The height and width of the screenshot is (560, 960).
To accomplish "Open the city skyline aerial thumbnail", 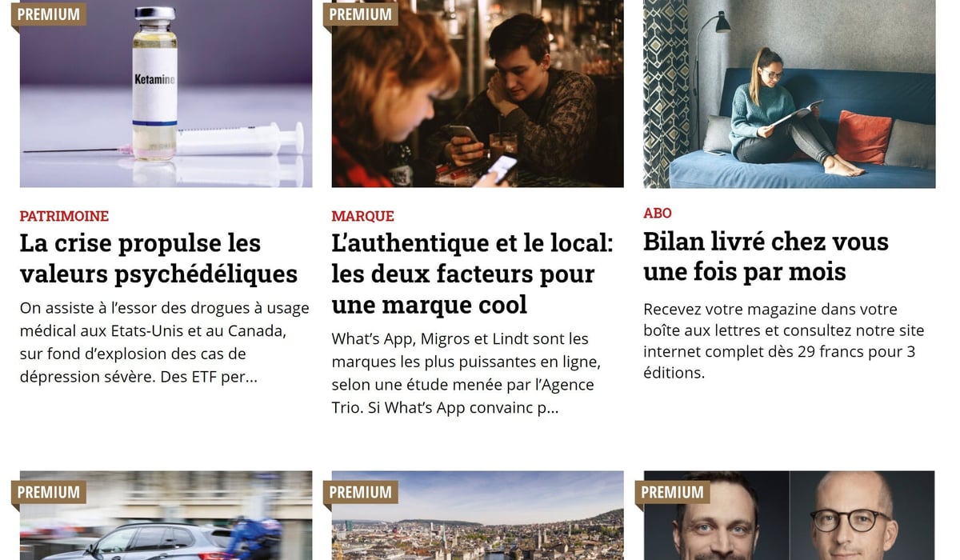I will pos(478,515).
